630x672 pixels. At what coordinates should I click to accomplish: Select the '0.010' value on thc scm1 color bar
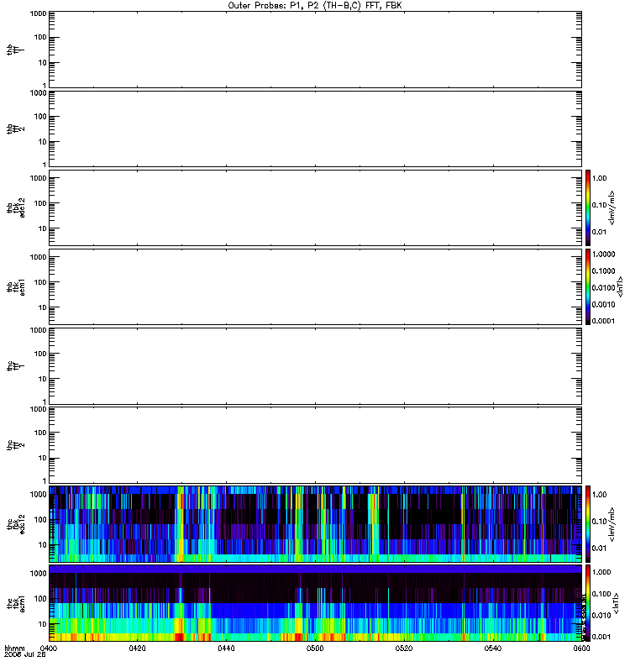[601, 616]
